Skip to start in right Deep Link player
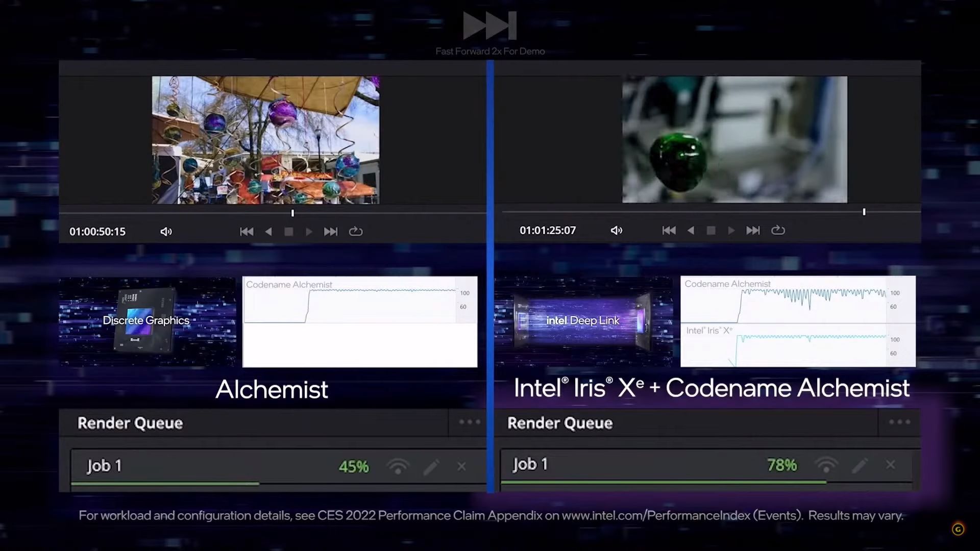The width and height of the screenshot is (980, 551). 669,231
